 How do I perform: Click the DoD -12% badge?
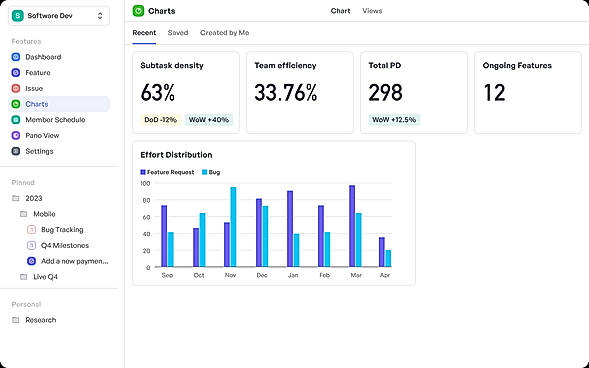click(x=161, y=120)
